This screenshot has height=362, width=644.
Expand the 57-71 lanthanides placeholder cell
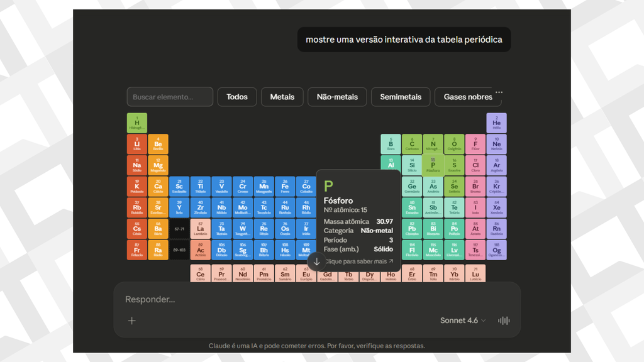179,229
